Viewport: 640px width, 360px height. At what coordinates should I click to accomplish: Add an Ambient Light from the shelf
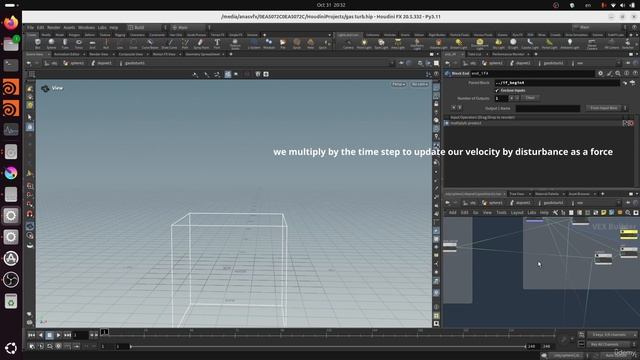click(569, 44)
